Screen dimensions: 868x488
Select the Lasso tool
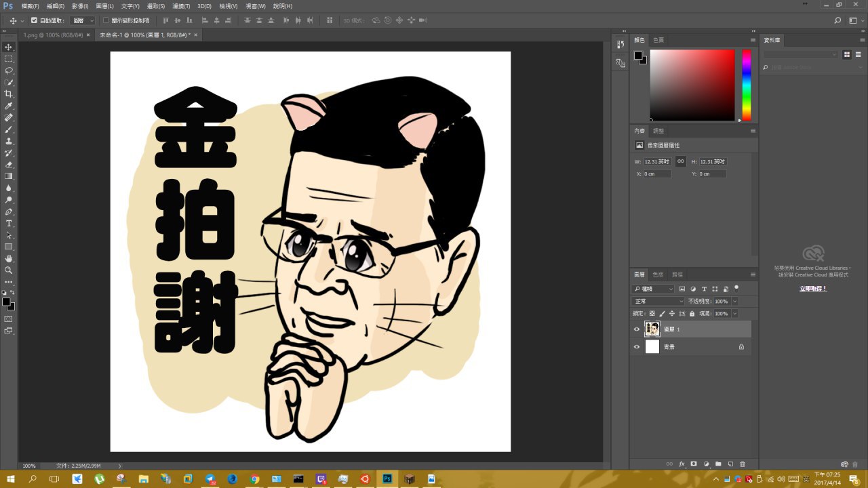click(x=9, y=70)
